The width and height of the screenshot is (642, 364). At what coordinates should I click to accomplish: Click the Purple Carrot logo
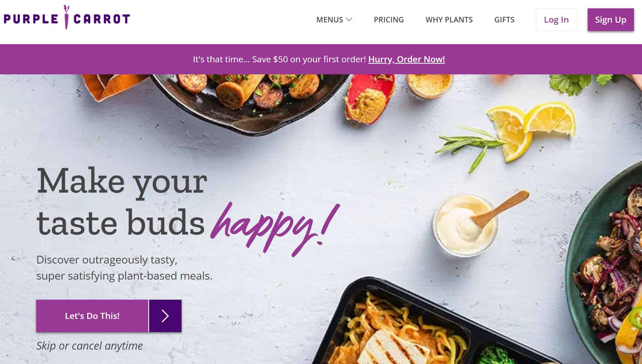(67, 18)
